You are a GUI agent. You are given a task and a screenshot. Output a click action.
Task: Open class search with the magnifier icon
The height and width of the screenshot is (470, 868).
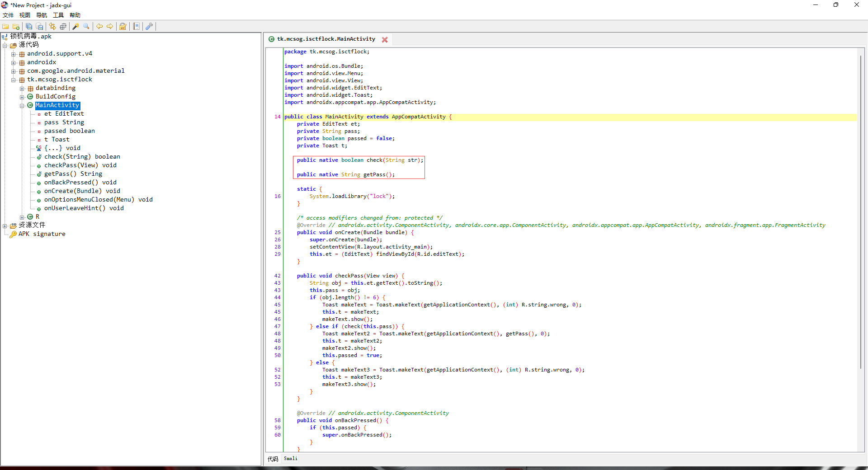[86, 27]
